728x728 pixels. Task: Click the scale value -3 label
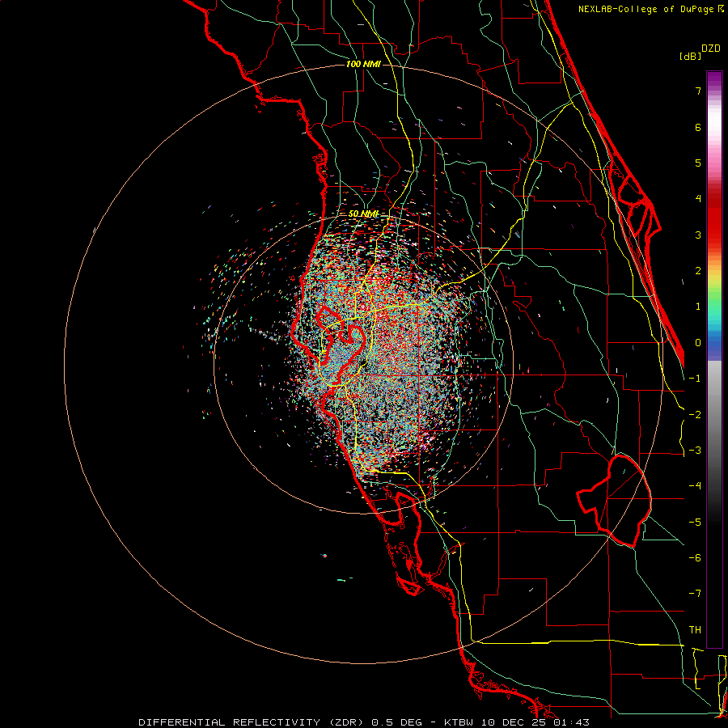(x=695, y=451)
